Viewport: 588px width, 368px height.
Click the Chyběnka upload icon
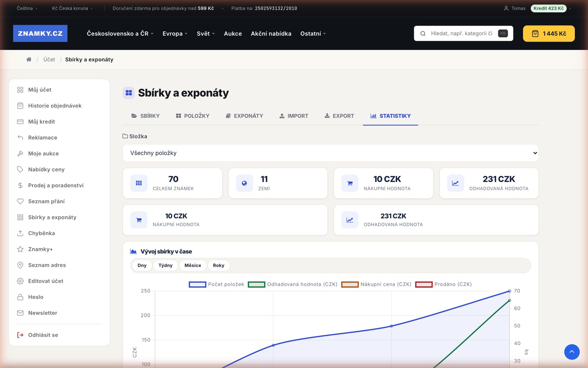(20, 233)
